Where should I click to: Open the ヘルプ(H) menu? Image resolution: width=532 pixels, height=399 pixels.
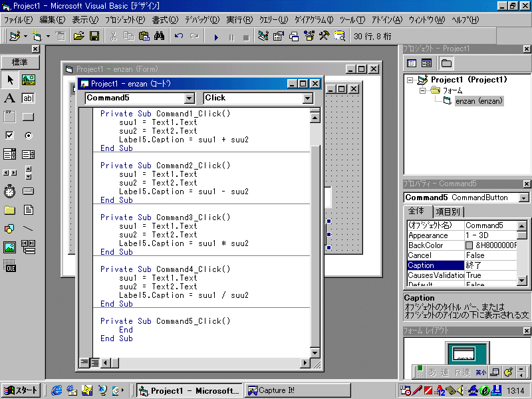click(465, 20)
